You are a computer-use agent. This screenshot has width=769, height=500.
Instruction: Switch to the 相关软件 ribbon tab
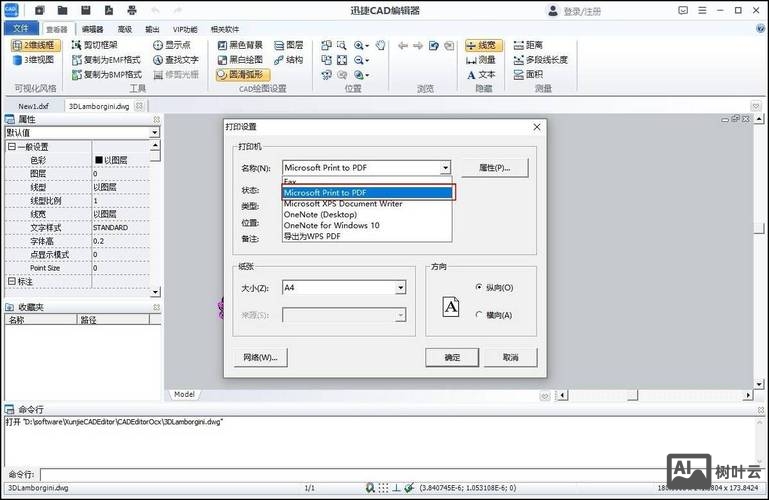(x=225, y=29)
